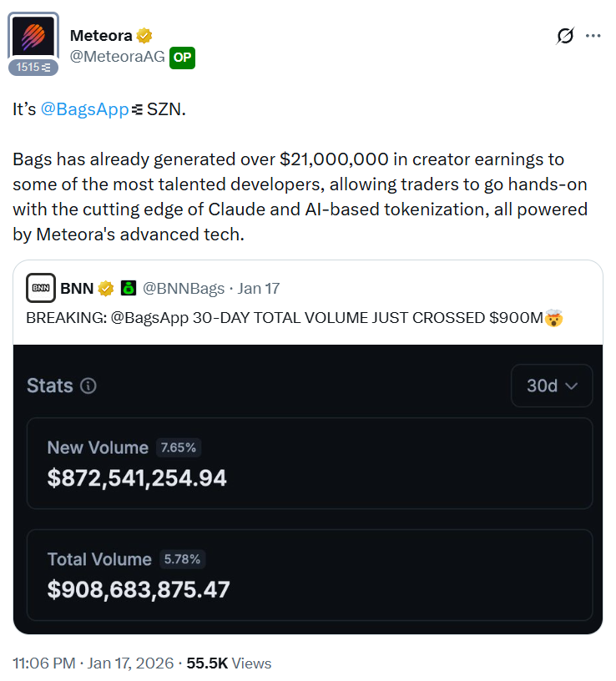Open the 11:06 PM Jan 17, 2026 timestamp
Image resolution: width=616 pixels, height=681 pixels.
(93, 663)
